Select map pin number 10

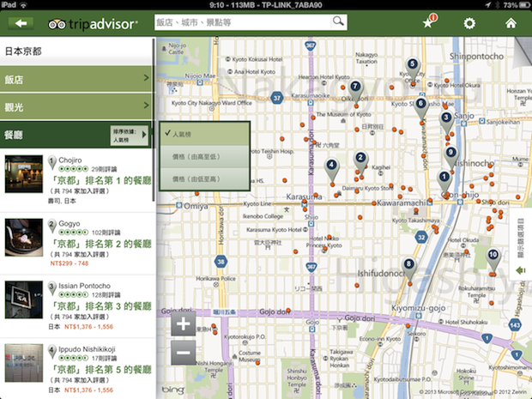coord(493,257)
